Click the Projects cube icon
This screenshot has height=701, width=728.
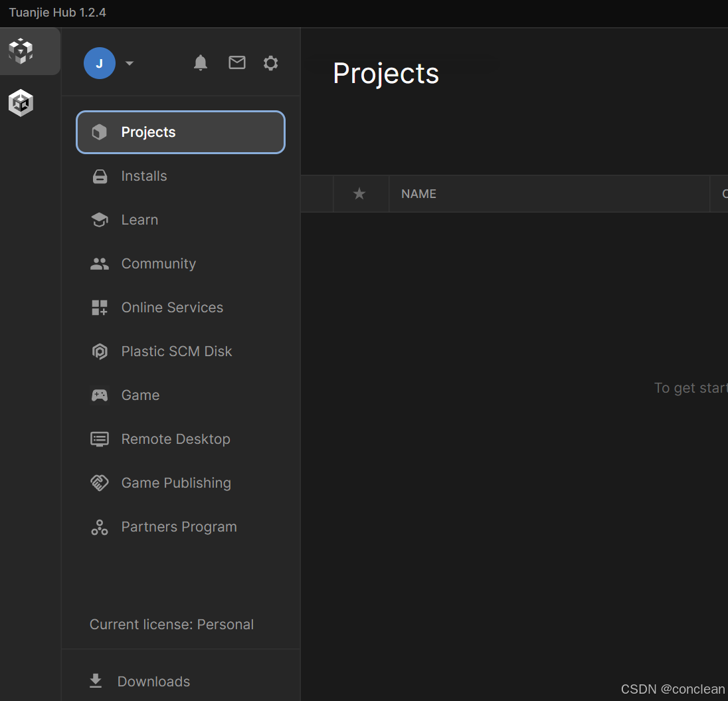[x=100, y=132]
